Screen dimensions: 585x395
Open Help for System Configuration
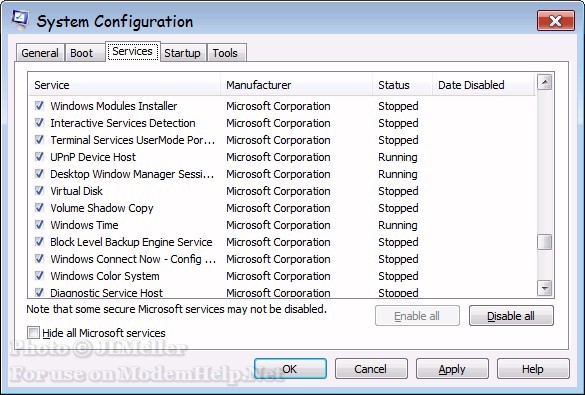point(533,369)
